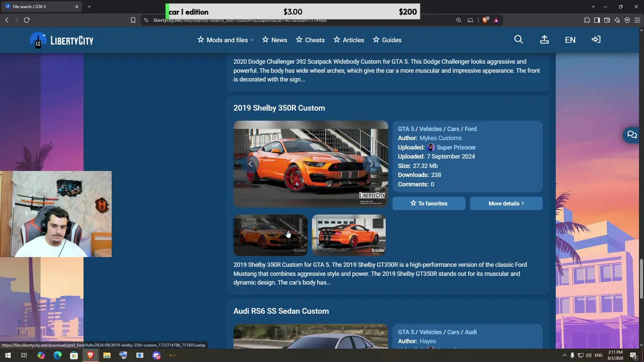644x362 pixels.
Task: Open Microsoft Store from the taskbar
Action: (x=74, y=355)
